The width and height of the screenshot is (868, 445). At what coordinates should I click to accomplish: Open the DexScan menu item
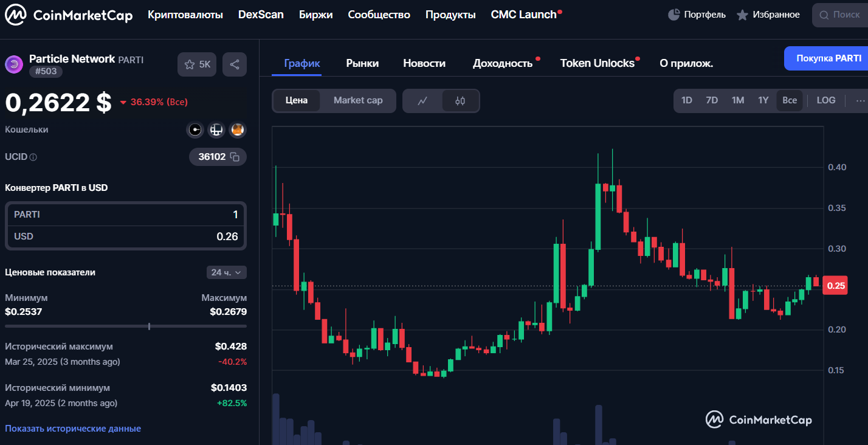point(261,15)
